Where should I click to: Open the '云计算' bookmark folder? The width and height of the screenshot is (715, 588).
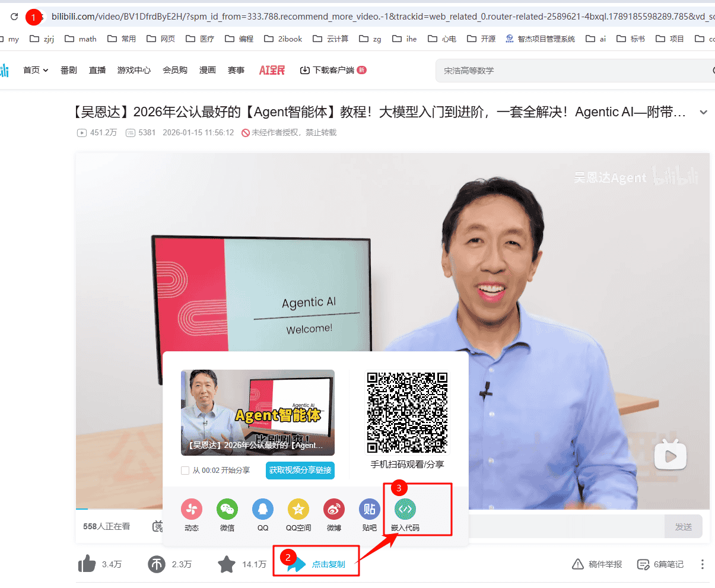[x=331, y=39]
